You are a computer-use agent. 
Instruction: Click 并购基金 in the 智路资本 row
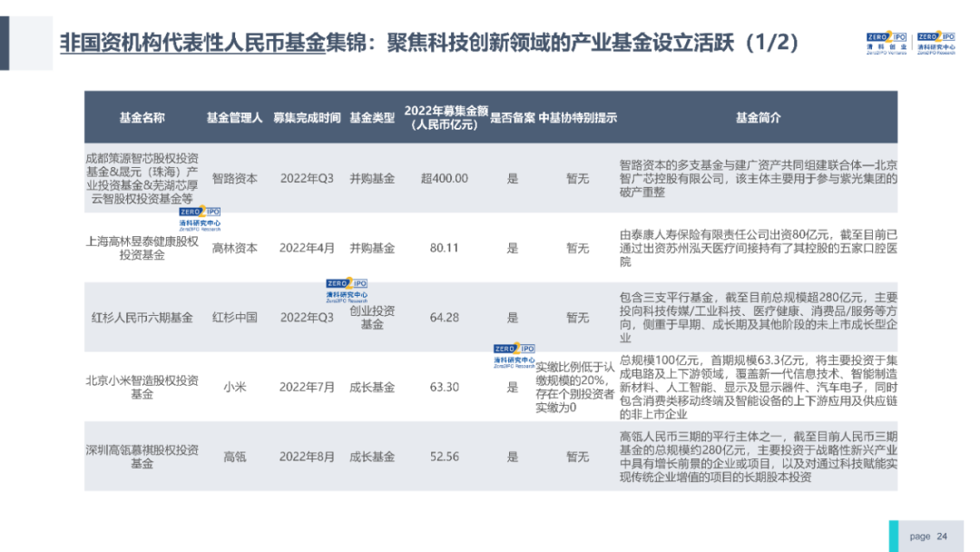(372, 179)
